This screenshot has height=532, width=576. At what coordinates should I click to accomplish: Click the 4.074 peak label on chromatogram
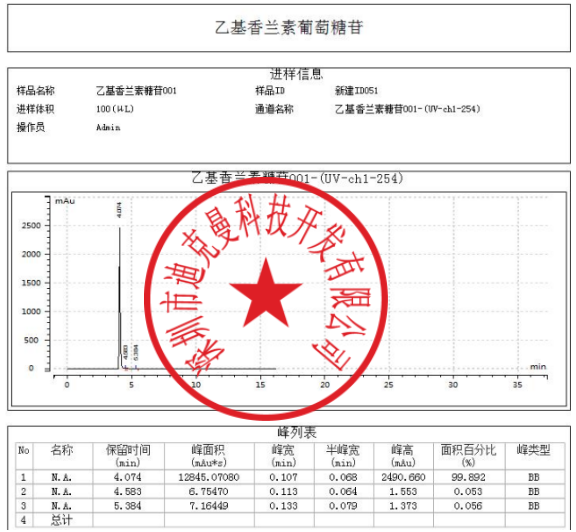[x=119, y=210]
